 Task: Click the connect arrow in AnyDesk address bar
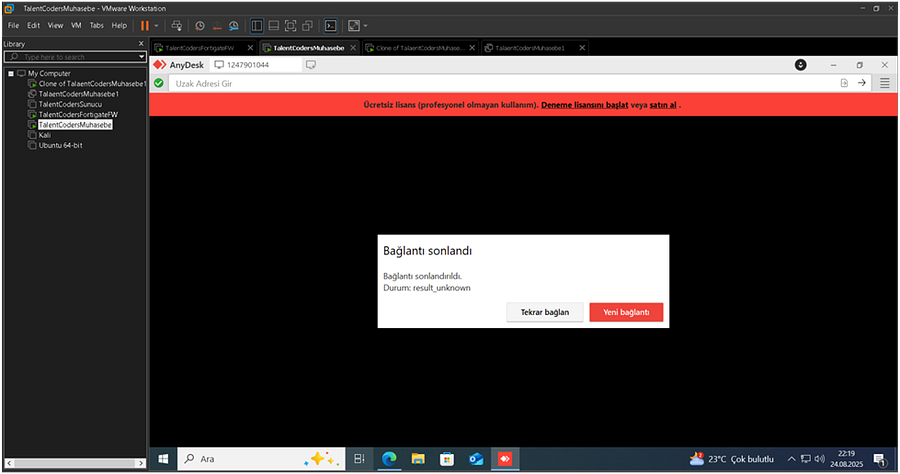(x=862, y=83)
